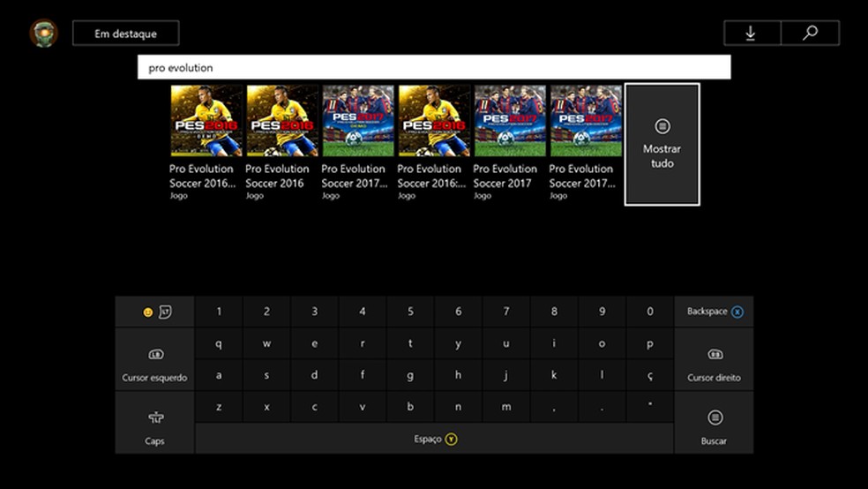The width and height of the screenshot is (868, 489).
Task: Select the ç key
Action: coord(650,375)
